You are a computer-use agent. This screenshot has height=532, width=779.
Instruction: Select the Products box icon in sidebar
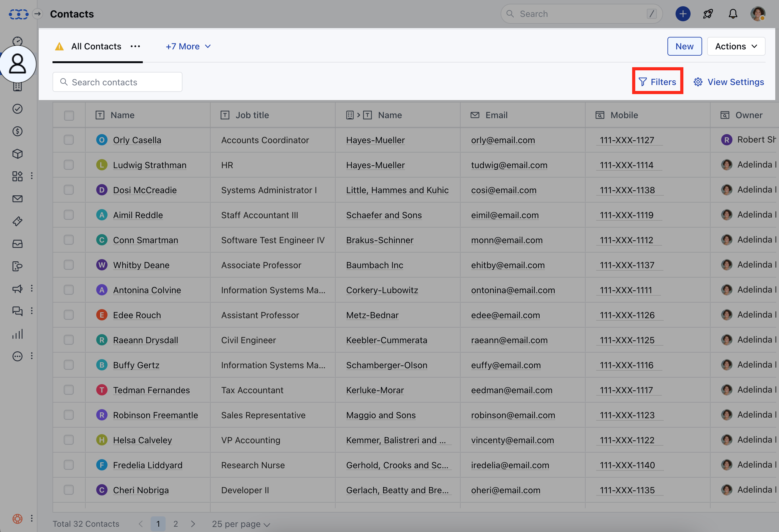click(17, 154)
